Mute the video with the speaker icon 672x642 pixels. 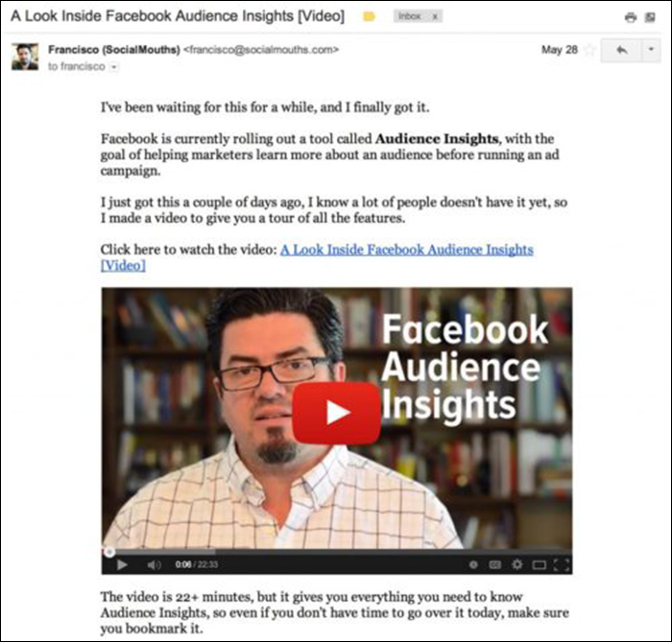point(154,565)
